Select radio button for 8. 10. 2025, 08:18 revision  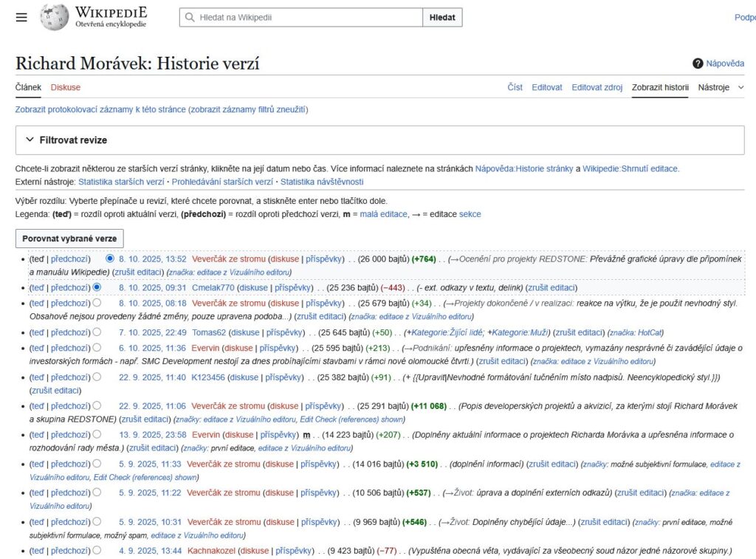[x=97, y=303]
